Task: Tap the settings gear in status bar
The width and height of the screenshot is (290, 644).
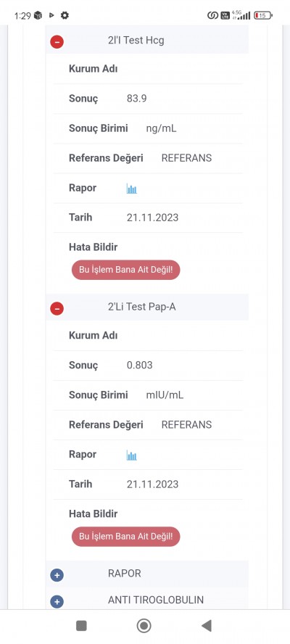Action: coord(65,16)
